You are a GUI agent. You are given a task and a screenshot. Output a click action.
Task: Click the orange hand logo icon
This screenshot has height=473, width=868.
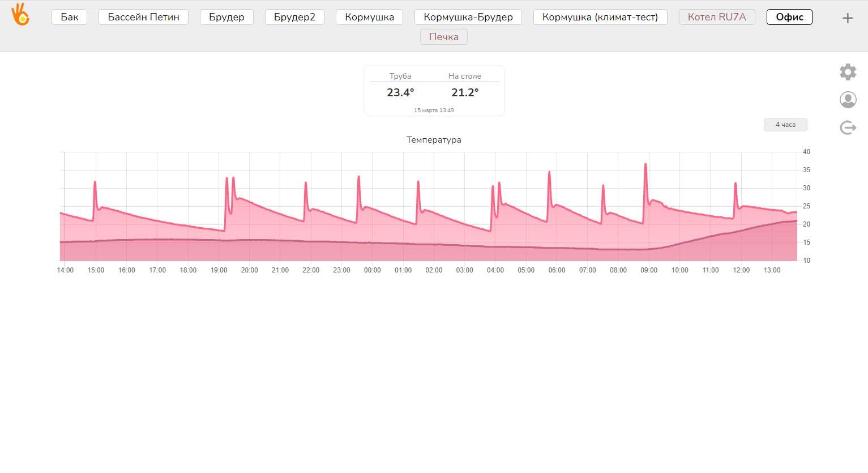point(20,15)
